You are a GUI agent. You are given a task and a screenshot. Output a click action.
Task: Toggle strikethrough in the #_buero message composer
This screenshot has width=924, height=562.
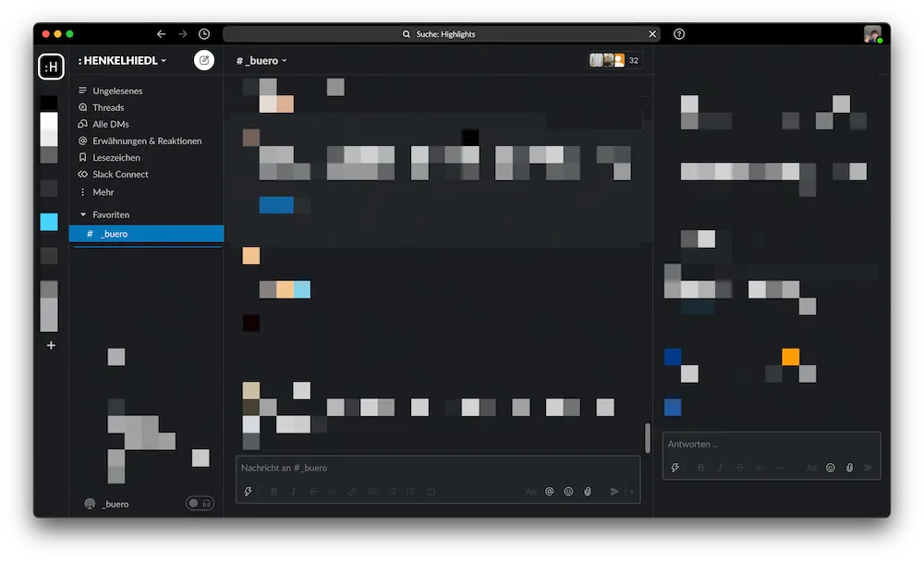pyautogui.click(x=313, y=491)
